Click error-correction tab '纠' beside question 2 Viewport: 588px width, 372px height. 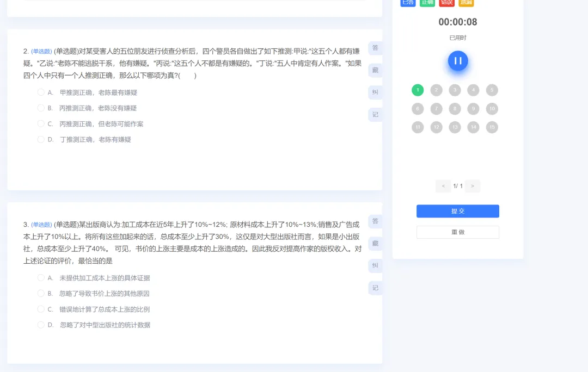pos(375,92)
